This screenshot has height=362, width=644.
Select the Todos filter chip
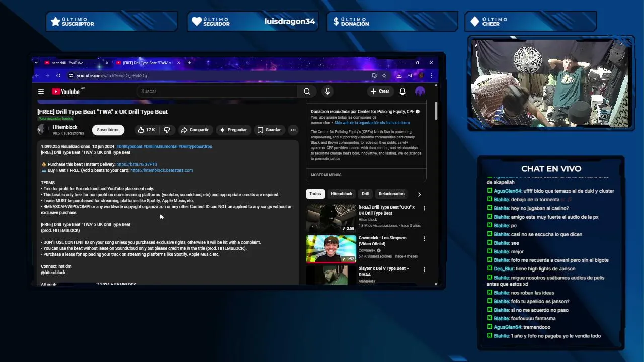315,194
